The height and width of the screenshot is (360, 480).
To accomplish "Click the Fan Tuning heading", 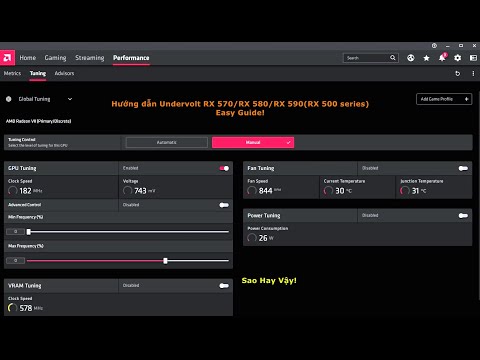I will click(261, 168).
